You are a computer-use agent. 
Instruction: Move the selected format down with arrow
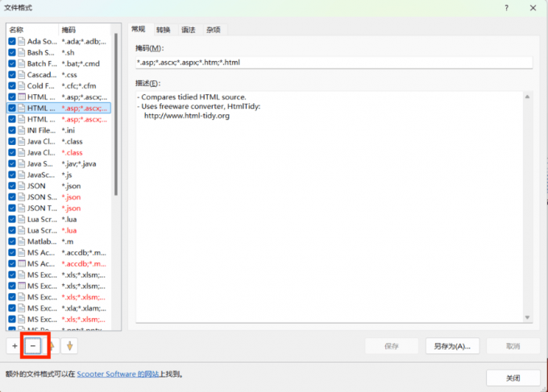(x=69, y=346)
